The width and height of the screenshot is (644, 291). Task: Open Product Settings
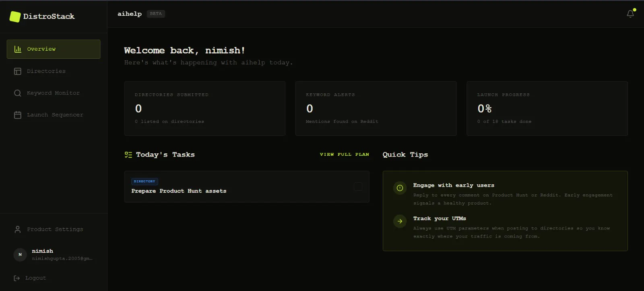pyautogui.click(x=54, y=229)
